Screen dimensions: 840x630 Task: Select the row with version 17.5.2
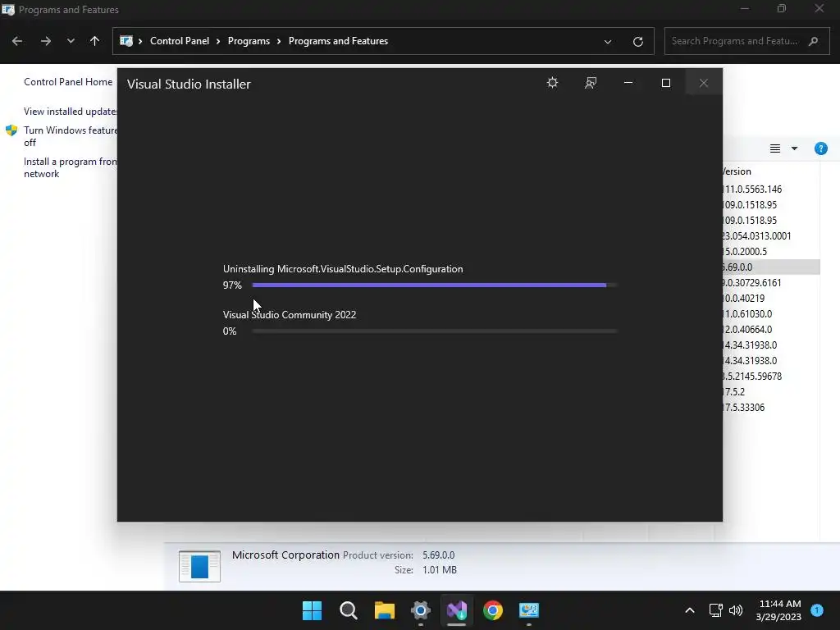tap(771, 391)
